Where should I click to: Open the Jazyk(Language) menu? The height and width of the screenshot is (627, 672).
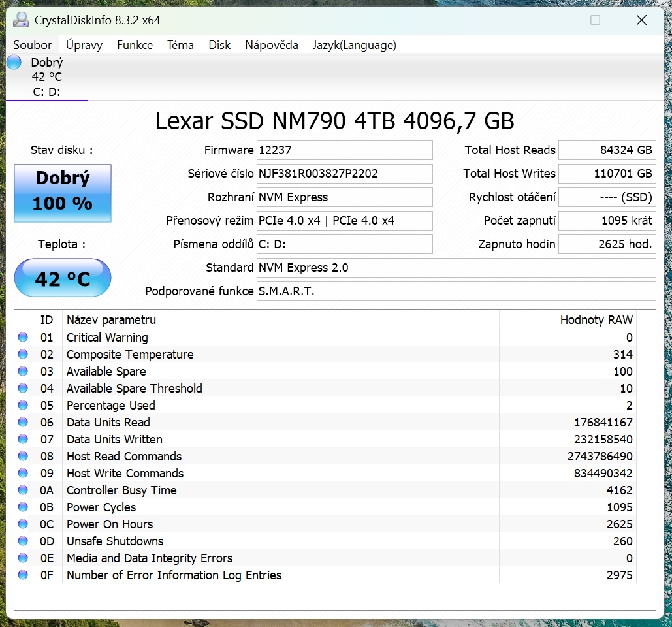[354, 45]
